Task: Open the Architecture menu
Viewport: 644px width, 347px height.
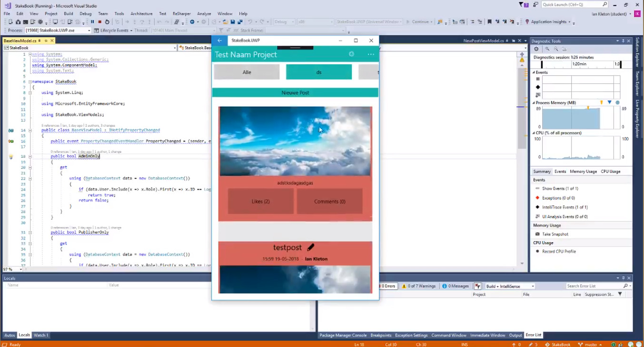Action: tap(141, 14)
